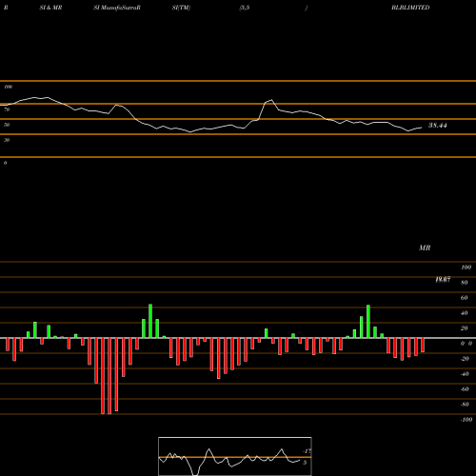Click the MR axis label 60
The height and width of the screenshot is (476, 476).
tap(465, 298)
